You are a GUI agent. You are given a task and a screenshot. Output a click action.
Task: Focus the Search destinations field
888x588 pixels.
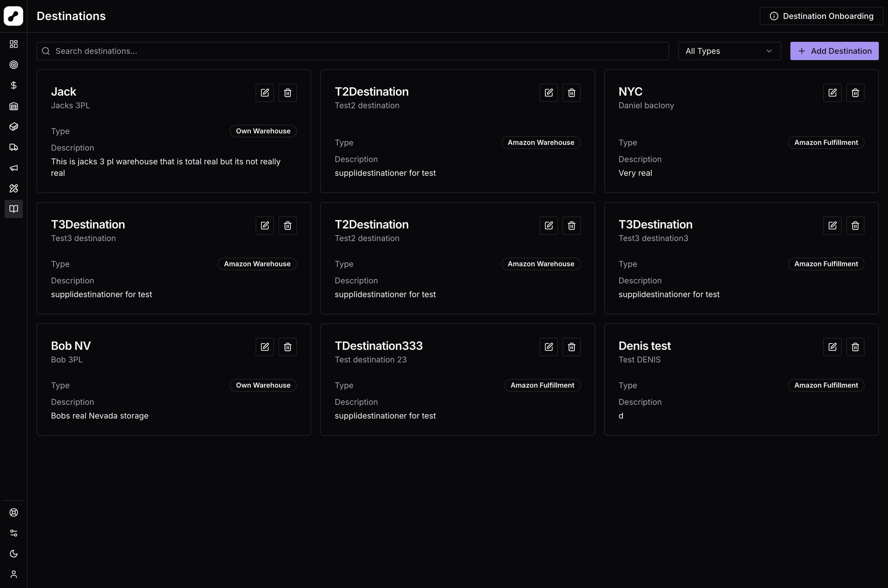click(352, 51)
